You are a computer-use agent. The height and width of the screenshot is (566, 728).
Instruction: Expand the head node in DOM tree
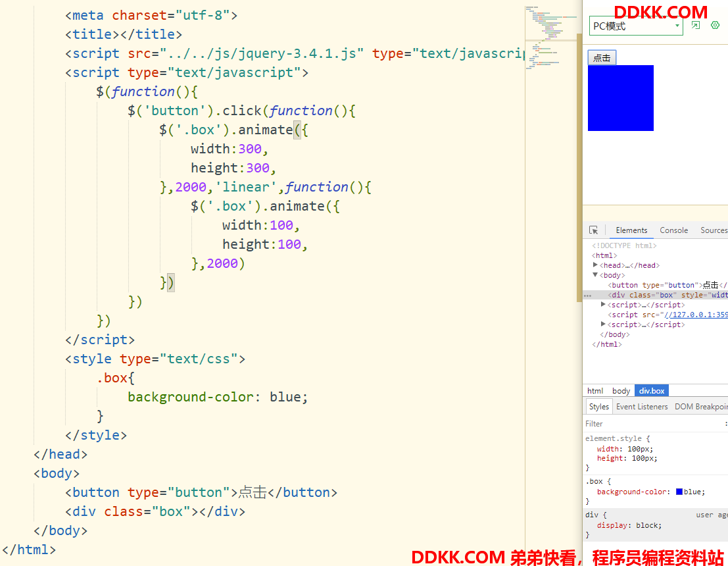pos(595,265)
